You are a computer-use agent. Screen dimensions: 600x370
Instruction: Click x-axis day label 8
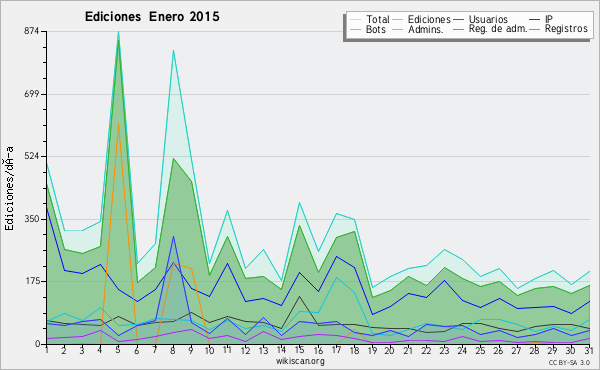(x=173, y=350)
